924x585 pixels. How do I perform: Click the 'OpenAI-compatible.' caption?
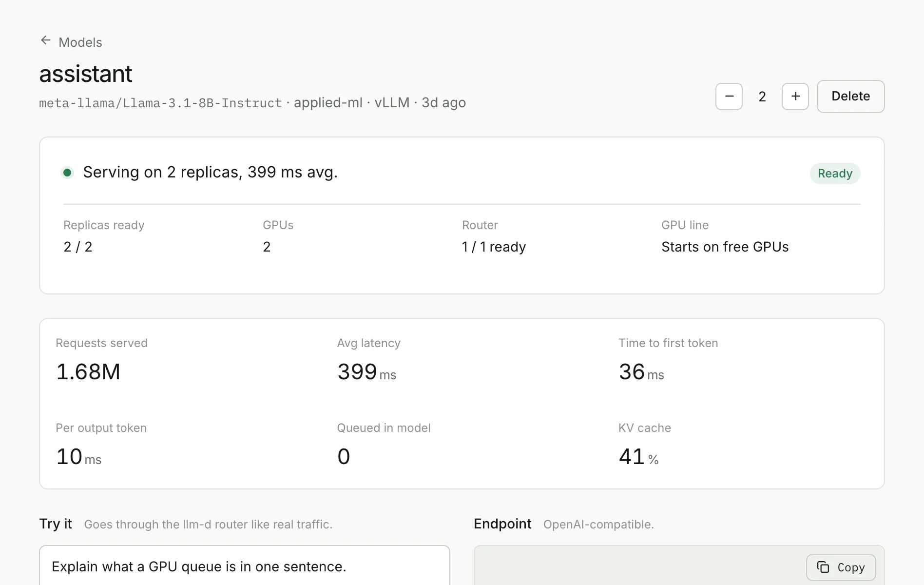598,525
